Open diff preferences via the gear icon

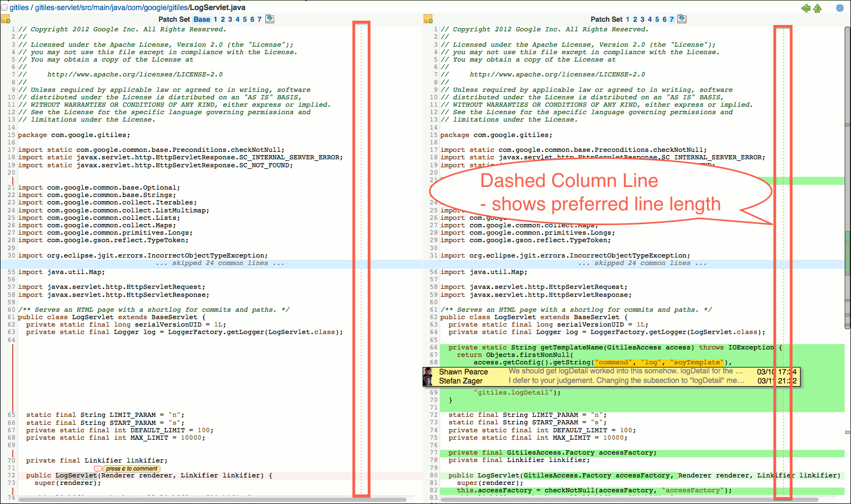click(840, 8)
